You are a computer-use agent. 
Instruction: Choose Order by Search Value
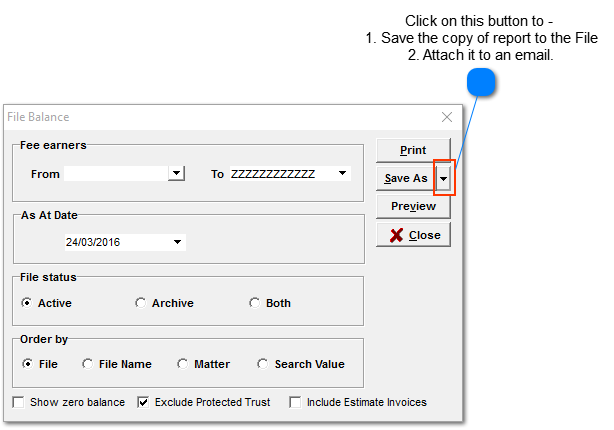262,364
